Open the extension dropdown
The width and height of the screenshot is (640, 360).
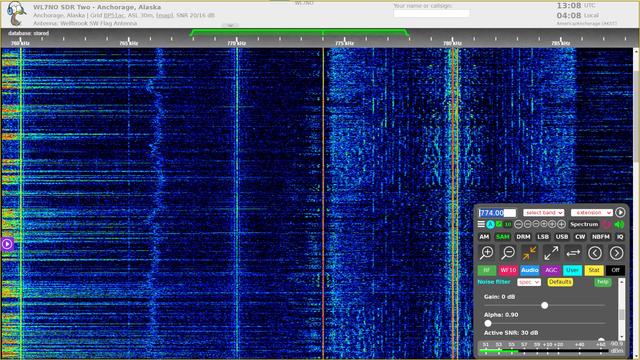591,213
